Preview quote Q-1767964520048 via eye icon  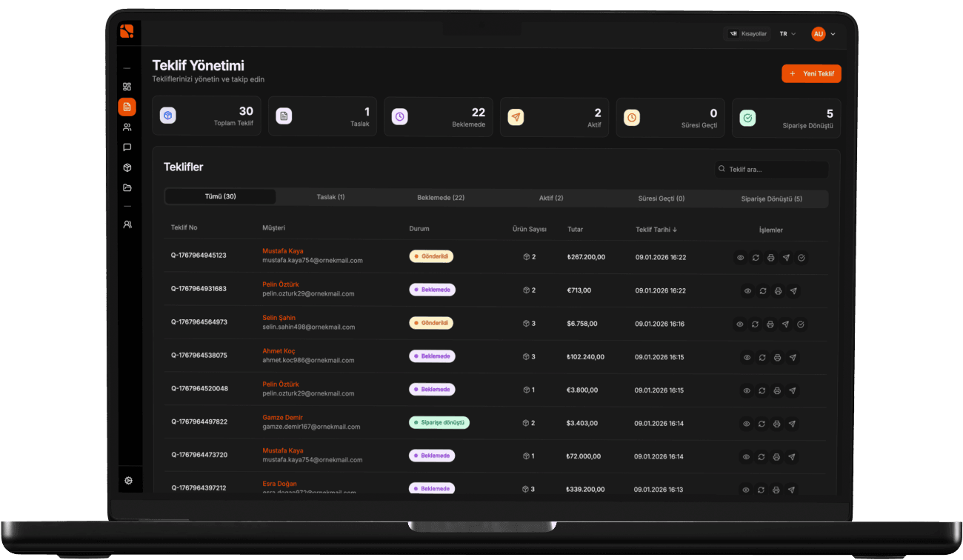pos(747,390)
